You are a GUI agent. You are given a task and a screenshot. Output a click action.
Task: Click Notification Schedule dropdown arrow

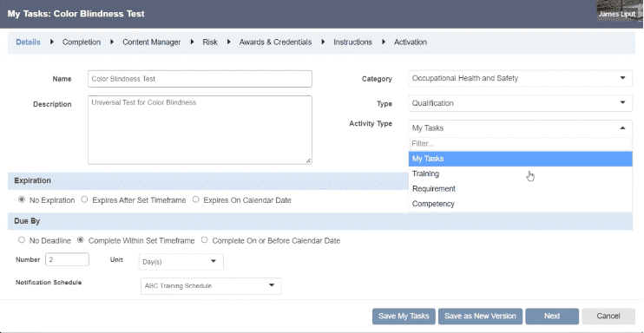(x=272, y=286)
